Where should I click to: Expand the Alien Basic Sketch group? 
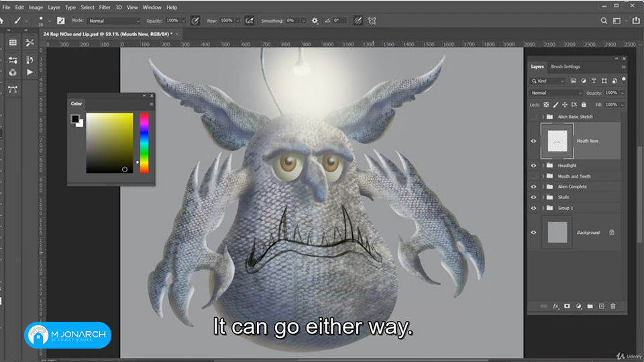coord(543,117)
